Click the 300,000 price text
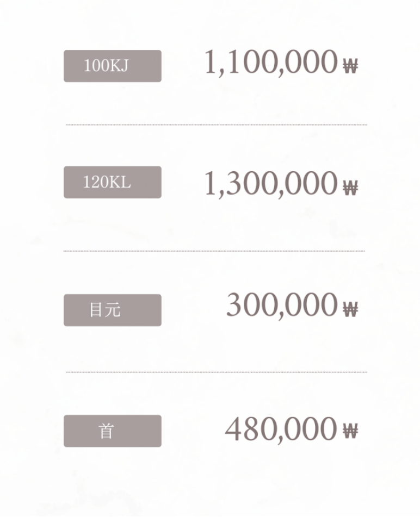Image resolution: width=420 pixels, height=517 pixels. 282,306
